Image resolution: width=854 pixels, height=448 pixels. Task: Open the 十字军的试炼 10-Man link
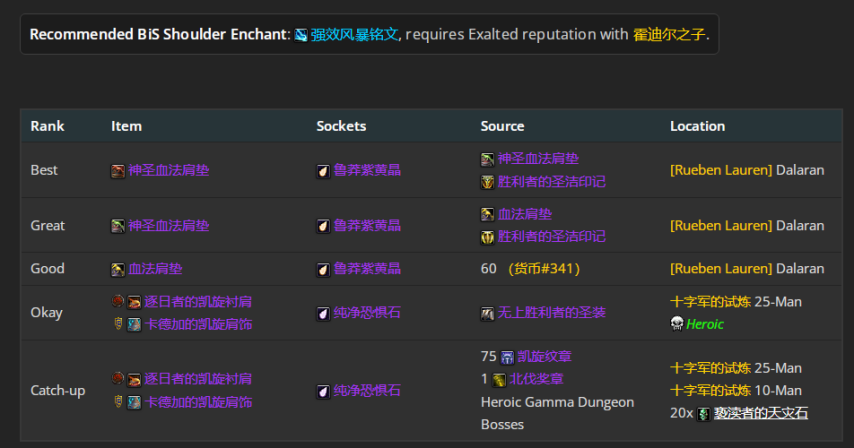pyautogui.click(x=710, y=390)
